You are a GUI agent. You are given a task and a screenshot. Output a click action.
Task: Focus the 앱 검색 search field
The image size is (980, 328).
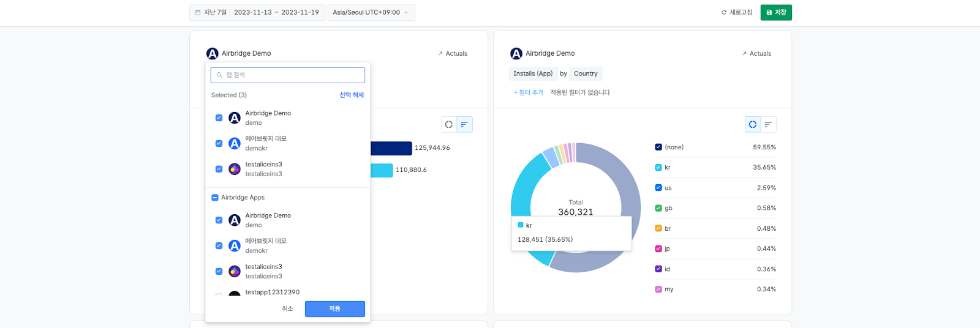tap(288, 75)
